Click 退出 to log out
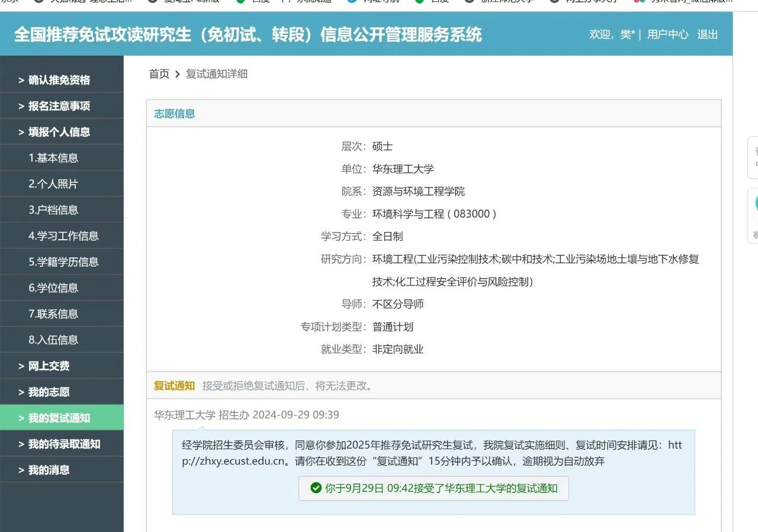The width and height of the screenshot is (758, 532). tap(707, 34)
